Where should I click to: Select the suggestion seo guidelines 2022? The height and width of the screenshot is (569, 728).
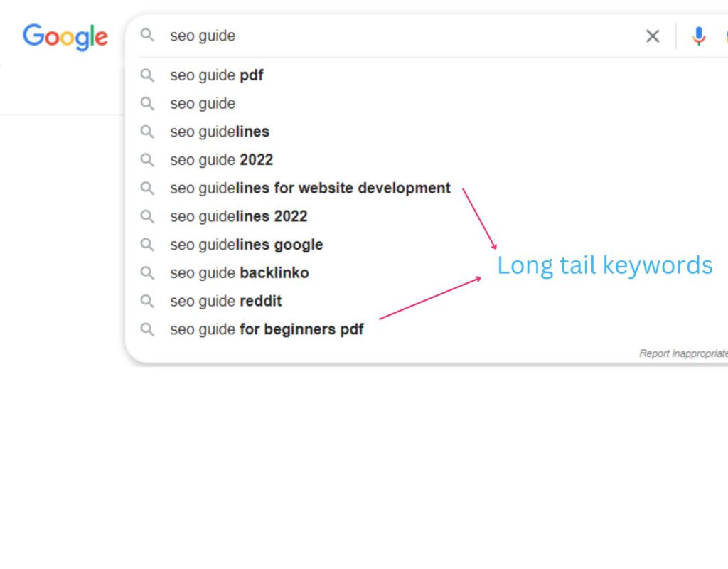[238, 216]
